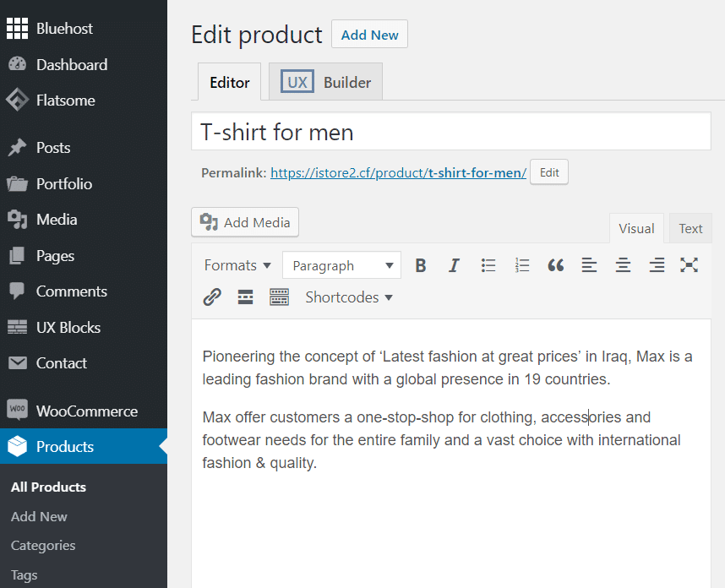Click the Bluehost grid icon
Screen dimensions: 725x588
[x=17, y=28]
